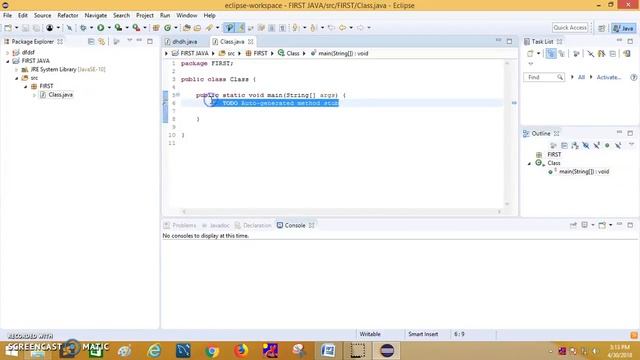Toggle Word Wrap / block selection highlighted icon
Viewport: 640px width, 360px height.
(241, 28)
